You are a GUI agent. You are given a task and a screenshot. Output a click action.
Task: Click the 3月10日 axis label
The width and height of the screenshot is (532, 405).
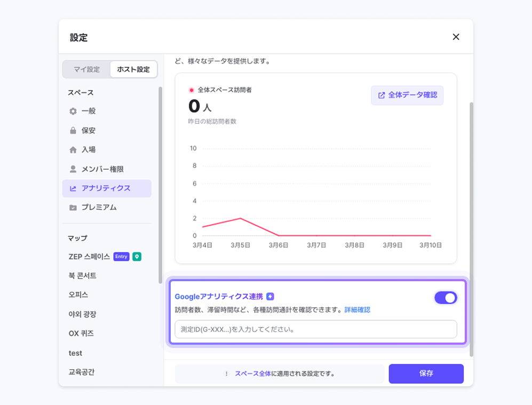[431, 245]
